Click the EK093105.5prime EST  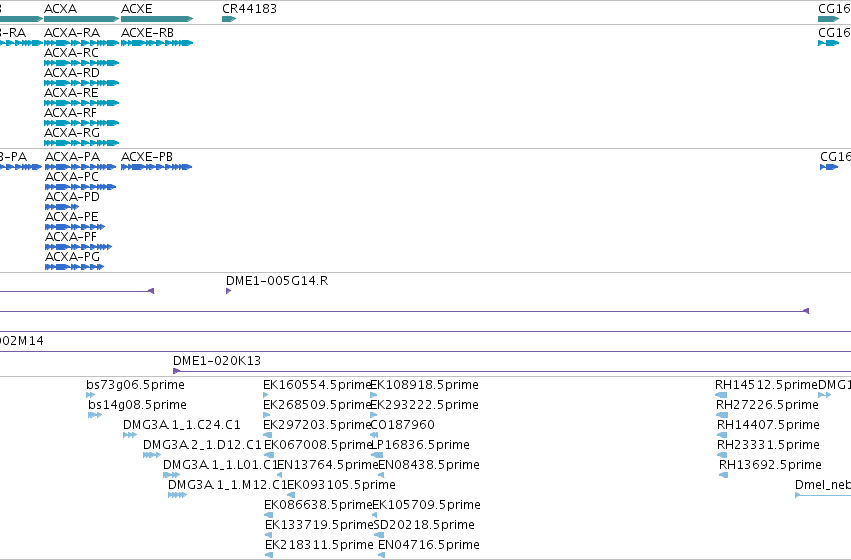291,495
